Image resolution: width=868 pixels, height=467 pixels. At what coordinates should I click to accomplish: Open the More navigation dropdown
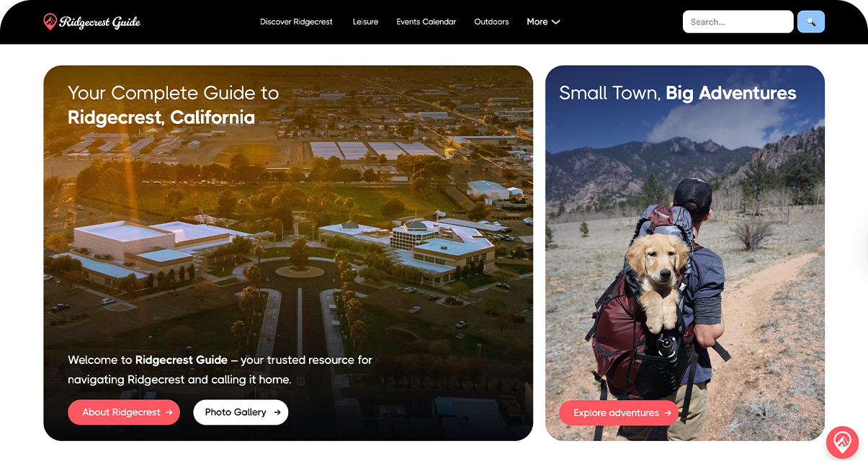543,22
